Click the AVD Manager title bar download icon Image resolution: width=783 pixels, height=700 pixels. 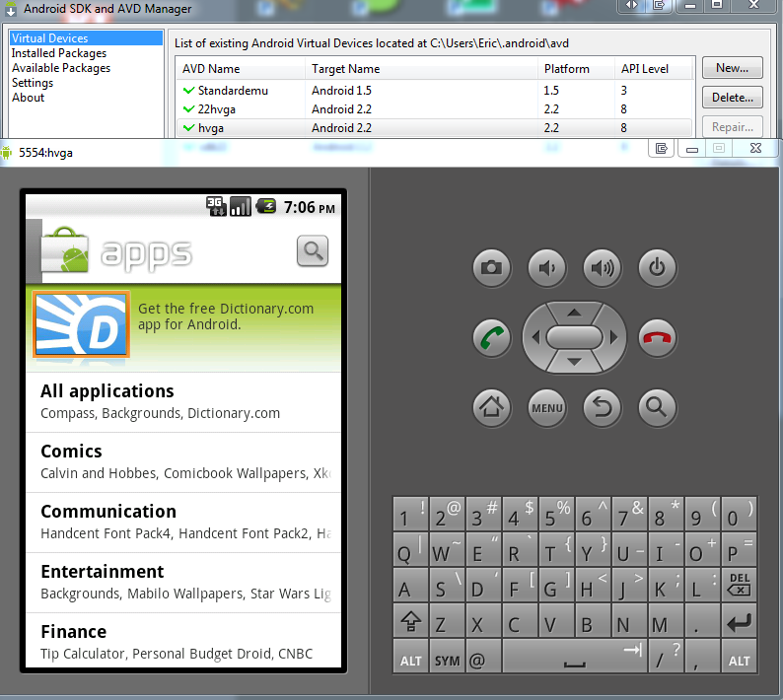click(11, 9)
